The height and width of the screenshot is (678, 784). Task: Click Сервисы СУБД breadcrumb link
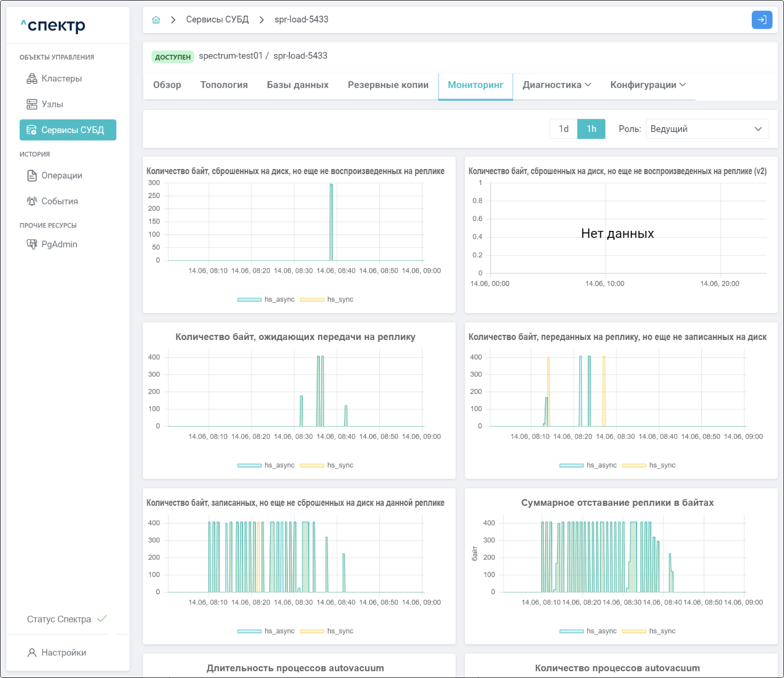(217, 20)
